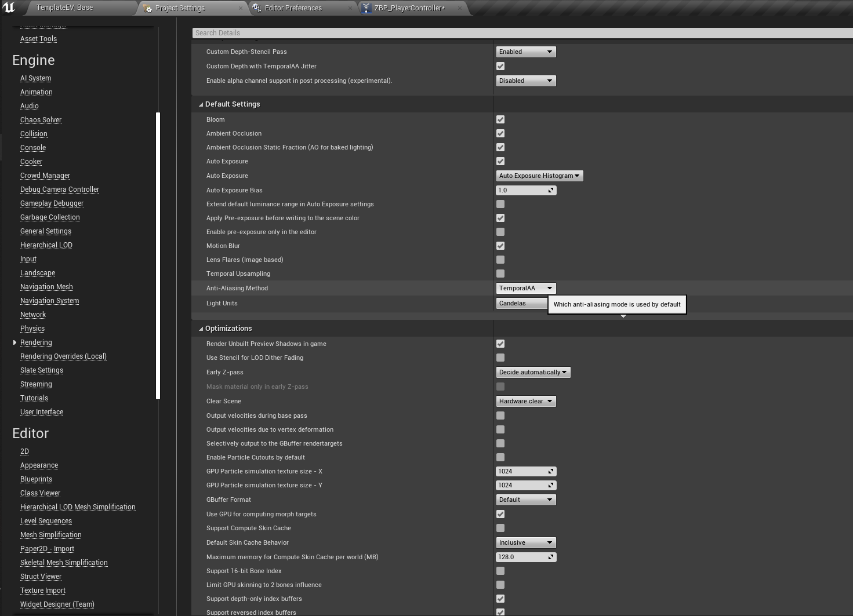Screen dimensions: 853x616
Task: Click the reset arrows icon beside Auto Exposure Bias value
Action: (x=550, y=190)
